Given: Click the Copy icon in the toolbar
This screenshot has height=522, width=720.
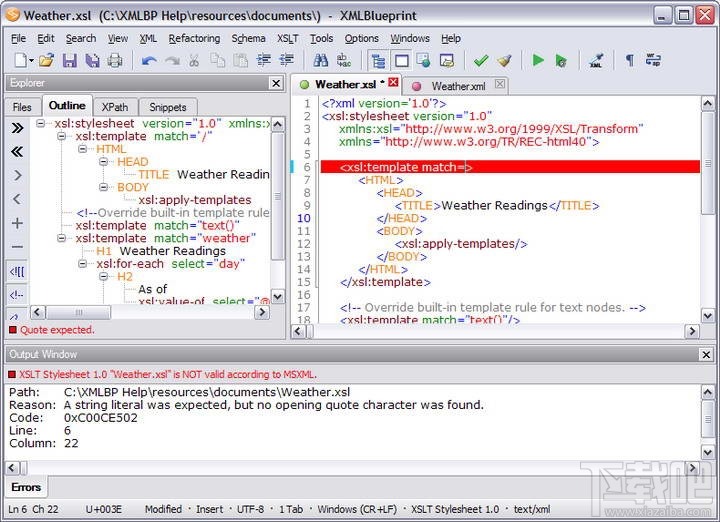Looking at the screenshot, I should 217,60.
